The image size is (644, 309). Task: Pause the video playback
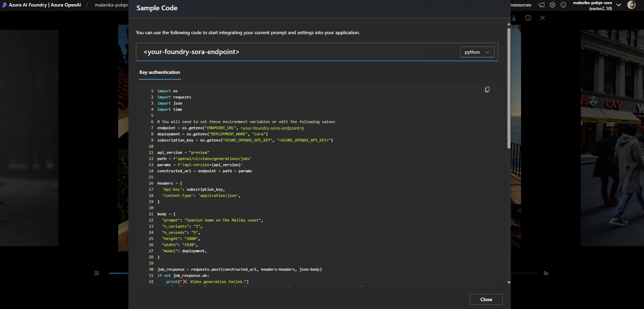pyautogui.click(x=97, y=273)
